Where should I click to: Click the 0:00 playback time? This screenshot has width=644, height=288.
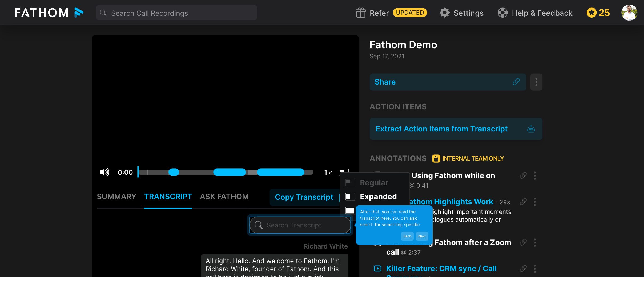(125, 172)
